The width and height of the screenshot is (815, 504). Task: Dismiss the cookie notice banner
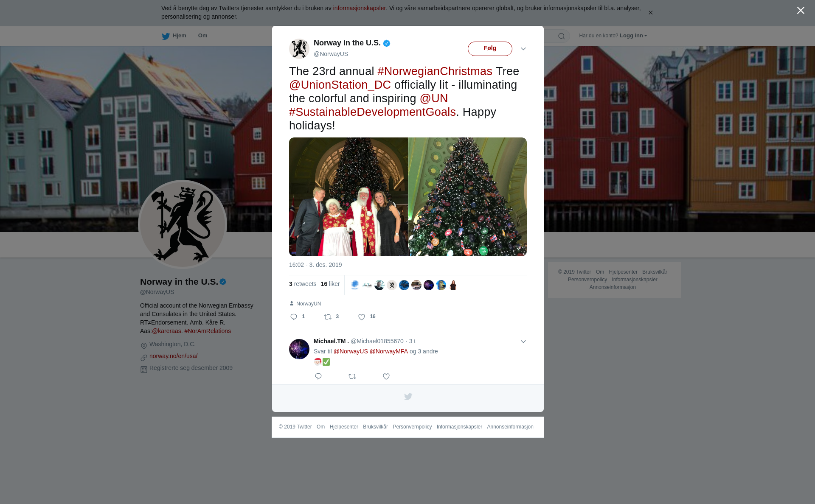point(650,13)
